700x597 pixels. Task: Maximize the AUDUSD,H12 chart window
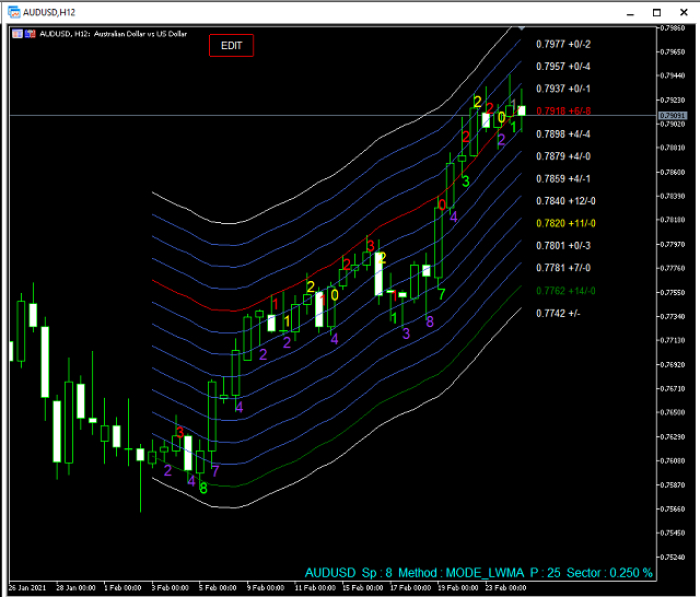point(657,13)
